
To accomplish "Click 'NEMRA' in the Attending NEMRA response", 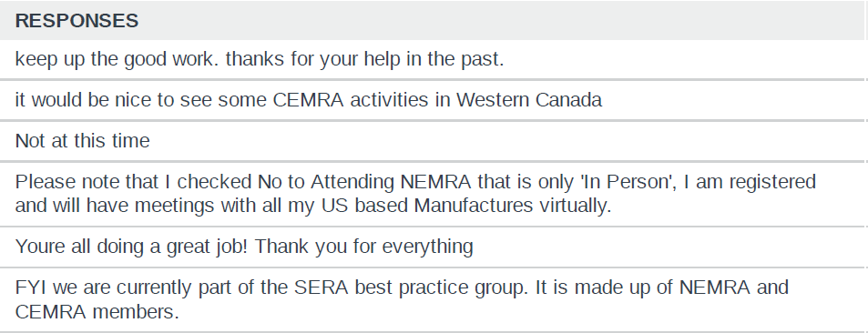I will coord(435,182).
